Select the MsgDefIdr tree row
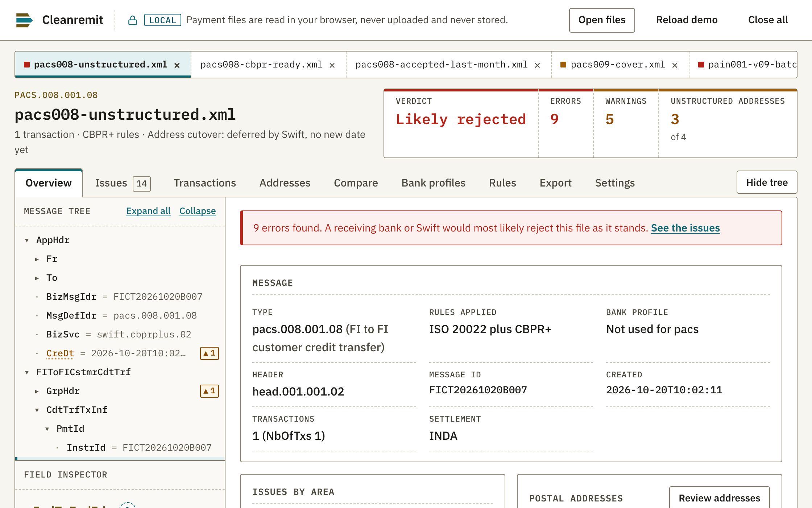812x508 pixels. point(120,316)
